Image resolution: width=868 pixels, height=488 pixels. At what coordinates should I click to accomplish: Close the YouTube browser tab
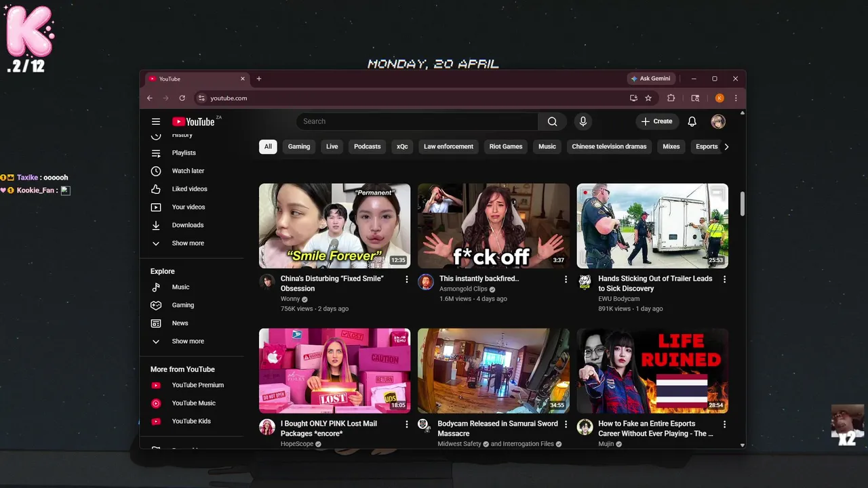pyautogui.click(x=243, y=79)
